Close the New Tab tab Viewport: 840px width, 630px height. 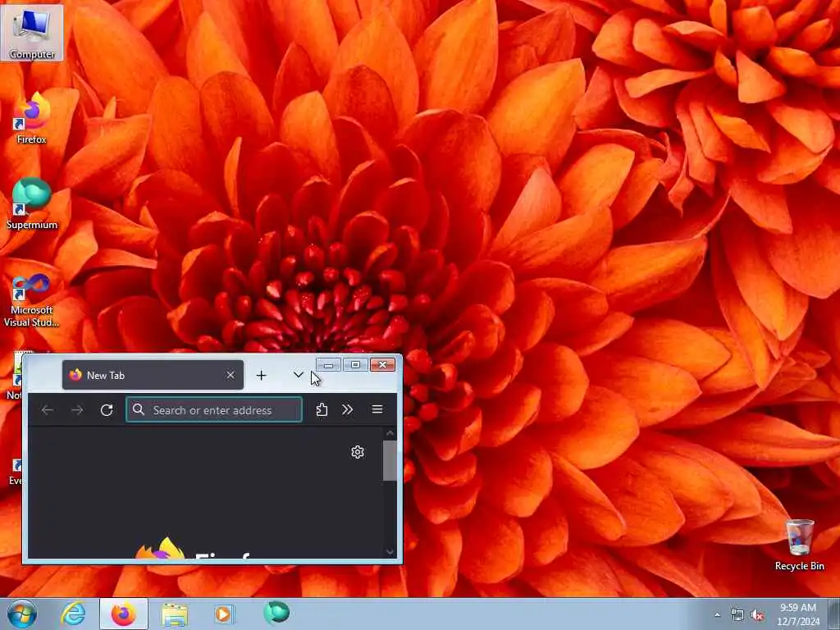(231, 375)
